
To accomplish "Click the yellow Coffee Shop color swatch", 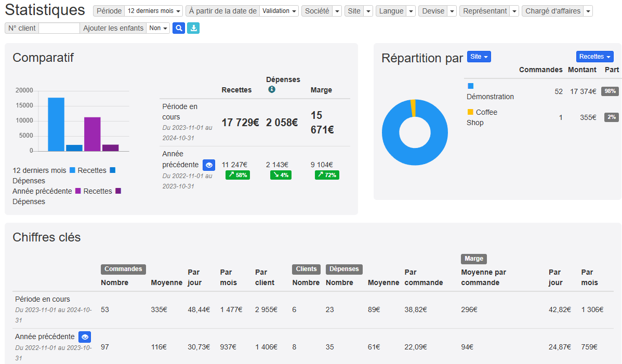I will [x=470, y=112].
